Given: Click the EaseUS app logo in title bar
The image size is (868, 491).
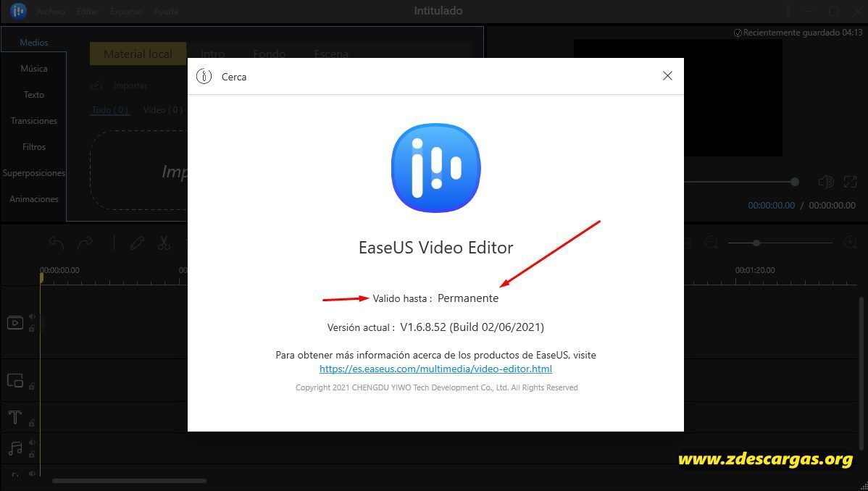Looking at the screenshot, I should pos(17,11).
